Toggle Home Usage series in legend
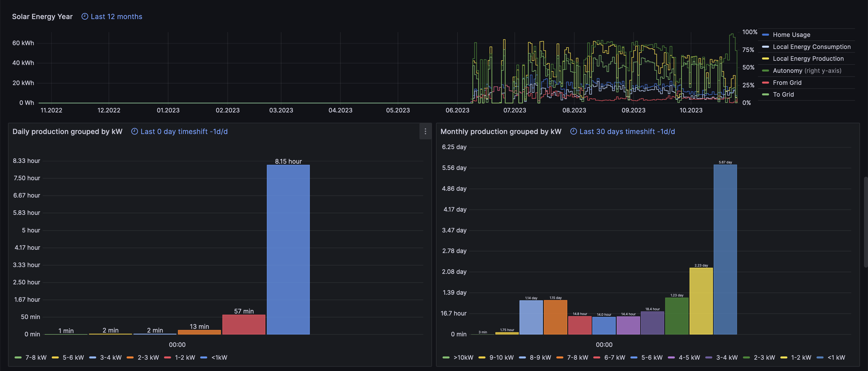Image resolution: width=868 pixels, height=371 pixels. pyautogui.click(x=791, y=35)
